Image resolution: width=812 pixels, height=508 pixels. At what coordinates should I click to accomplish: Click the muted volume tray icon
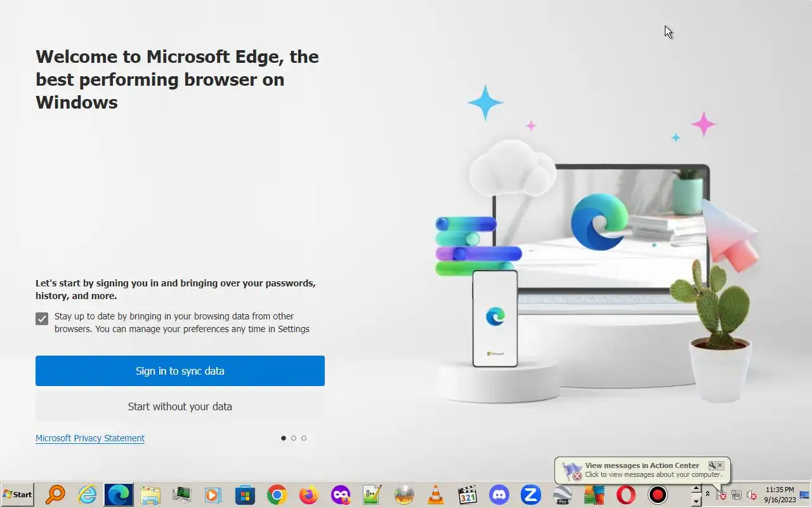(752, 495)
